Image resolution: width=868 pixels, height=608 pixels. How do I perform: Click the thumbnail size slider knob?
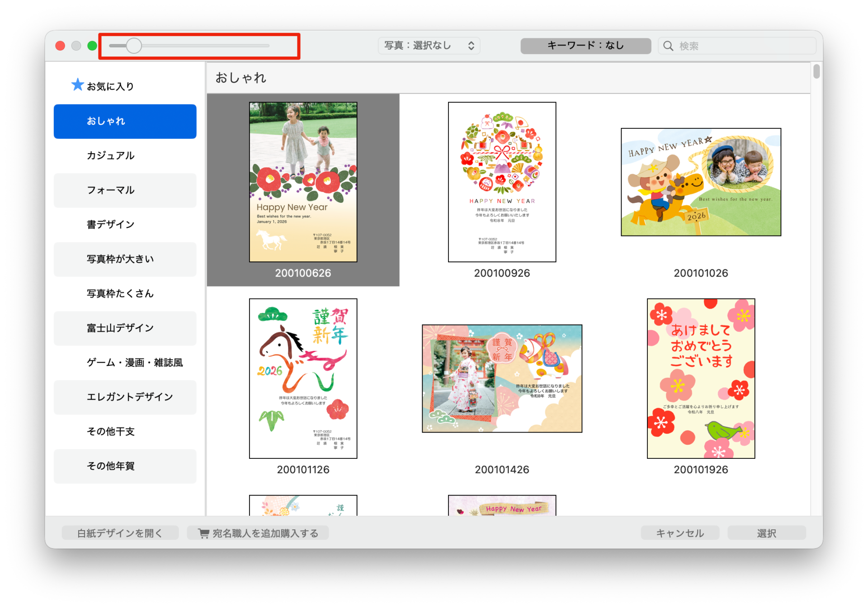(134, 46)
